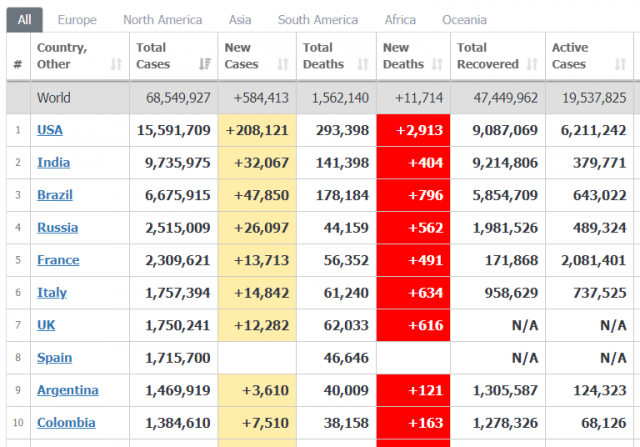This screenshot has width=640, height=447.
Task: Sort table by New Cases arrows
Action: [x=283, y=64]
